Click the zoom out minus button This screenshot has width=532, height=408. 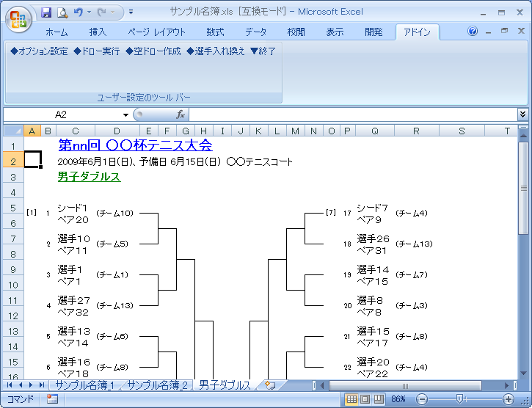422,399
